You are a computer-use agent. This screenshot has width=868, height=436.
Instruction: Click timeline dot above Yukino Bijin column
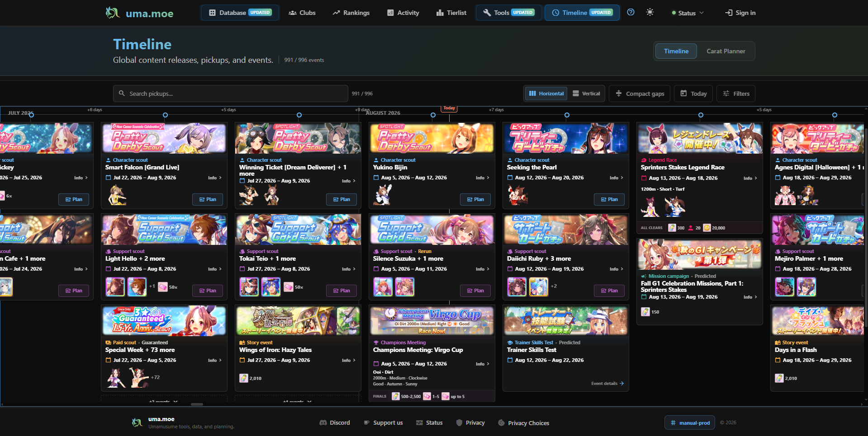433,115
